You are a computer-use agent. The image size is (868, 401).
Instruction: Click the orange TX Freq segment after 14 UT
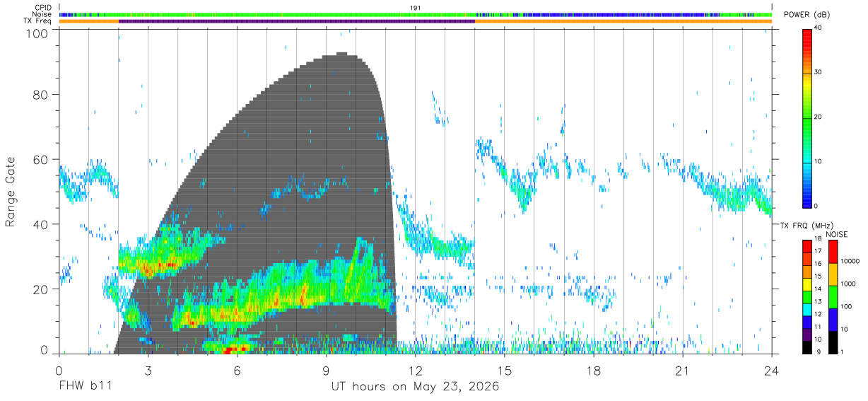tap(623, 21)
